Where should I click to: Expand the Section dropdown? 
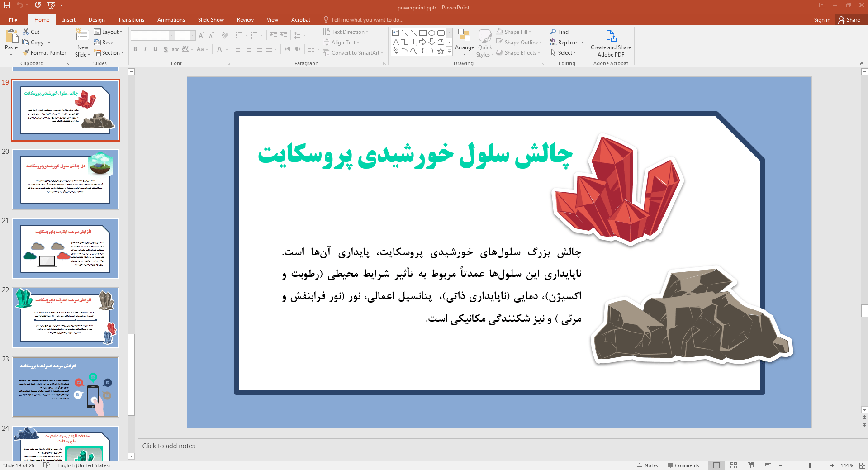(109, 52)
